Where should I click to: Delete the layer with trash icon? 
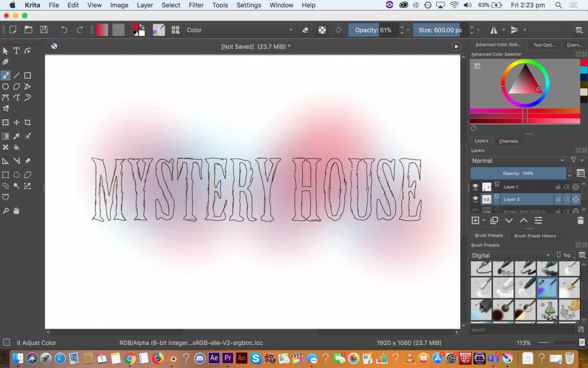[x=580, y=221]
